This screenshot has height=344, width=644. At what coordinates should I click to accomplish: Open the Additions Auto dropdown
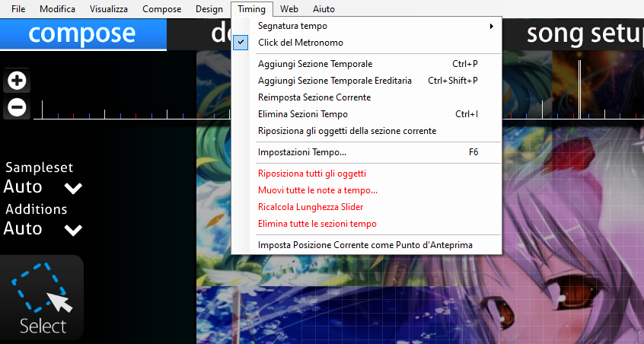(x=43, y=228)
